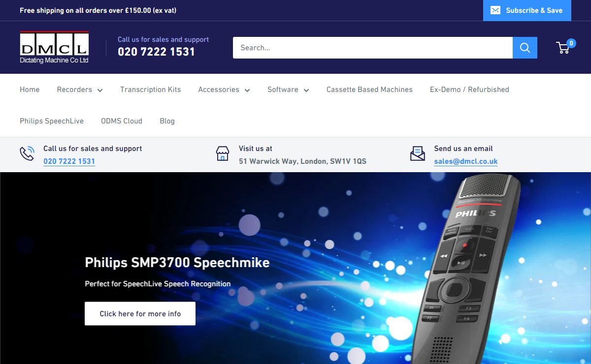The height and width of the screenshot is (364, 591).
Task: Click the 'Click here for more info' button
Action: [x=140, y=314]
